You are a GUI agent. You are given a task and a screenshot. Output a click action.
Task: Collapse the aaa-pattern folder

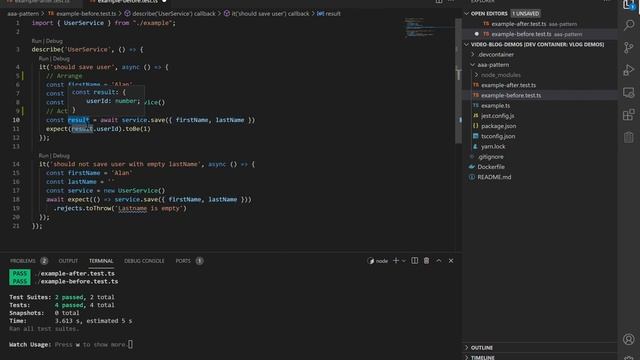(473, 64)
